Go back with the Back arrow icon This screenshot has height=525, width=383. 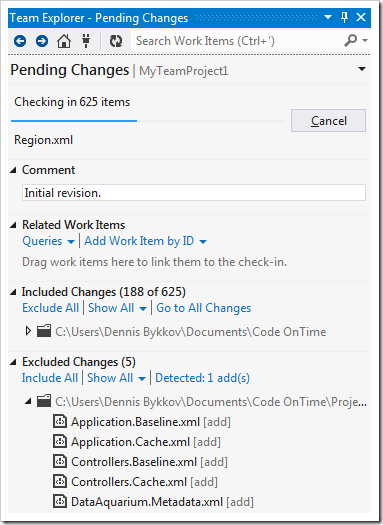[20, 41]
